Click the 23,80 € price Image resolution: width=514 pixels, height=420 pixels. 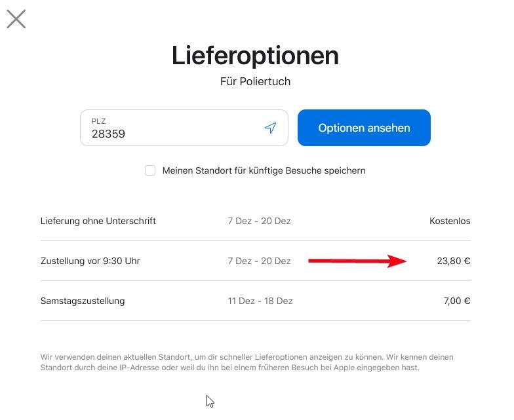(x=454, y=261)
